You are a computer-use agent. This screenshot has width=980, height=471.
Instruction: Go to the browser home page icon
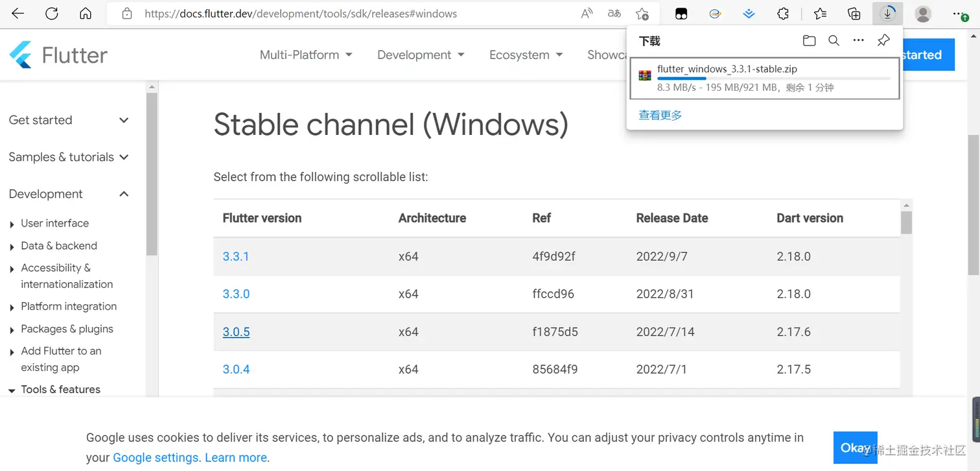[x=86, y=14]
